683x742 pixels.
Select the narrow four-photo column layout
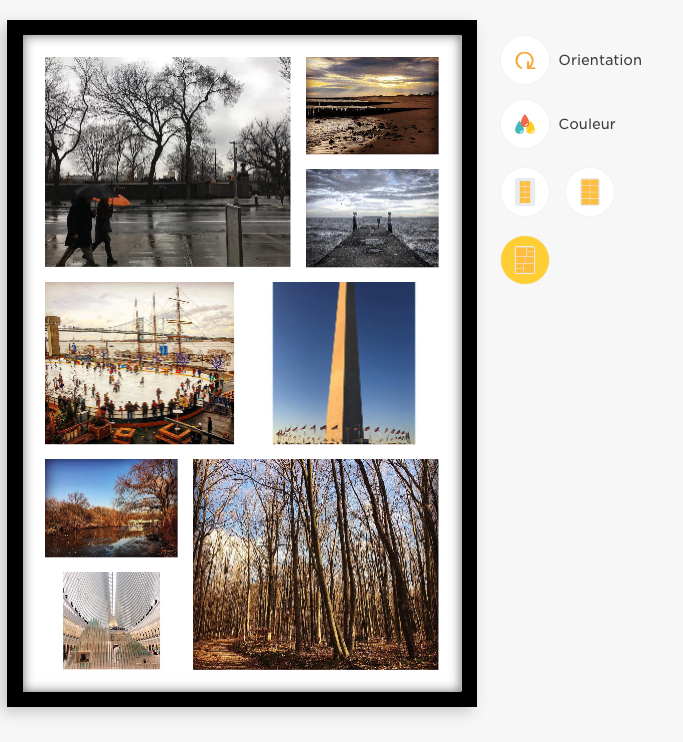coord(524,192)
